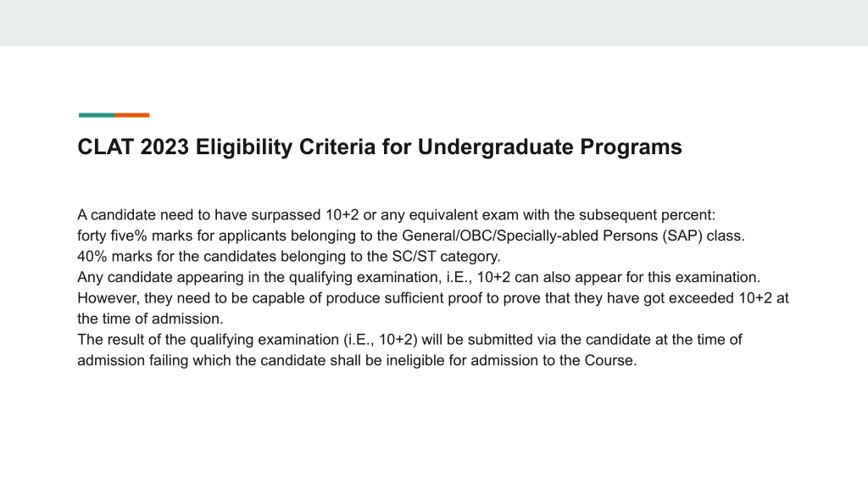Viewport: 868px width, 488px height.
Task: Select the slide title starting with CLAT 2023
Action: 380,147
